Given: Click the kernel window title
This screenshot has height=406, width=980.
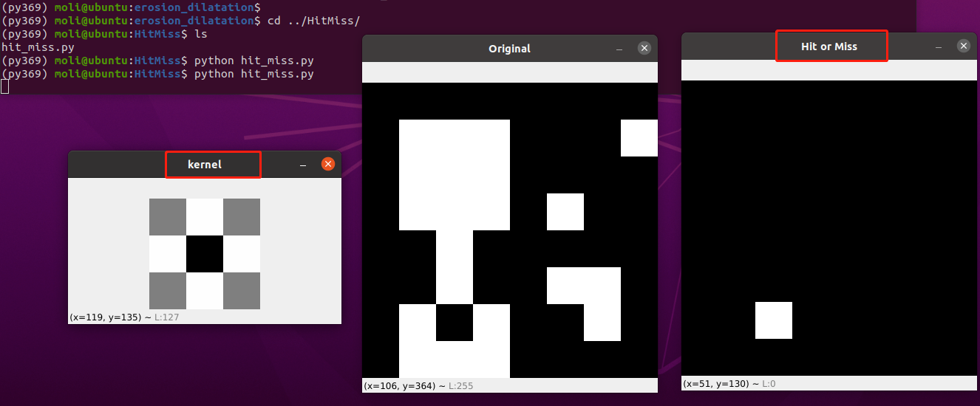Looking at the screenshot, I should tap(205, 164).
